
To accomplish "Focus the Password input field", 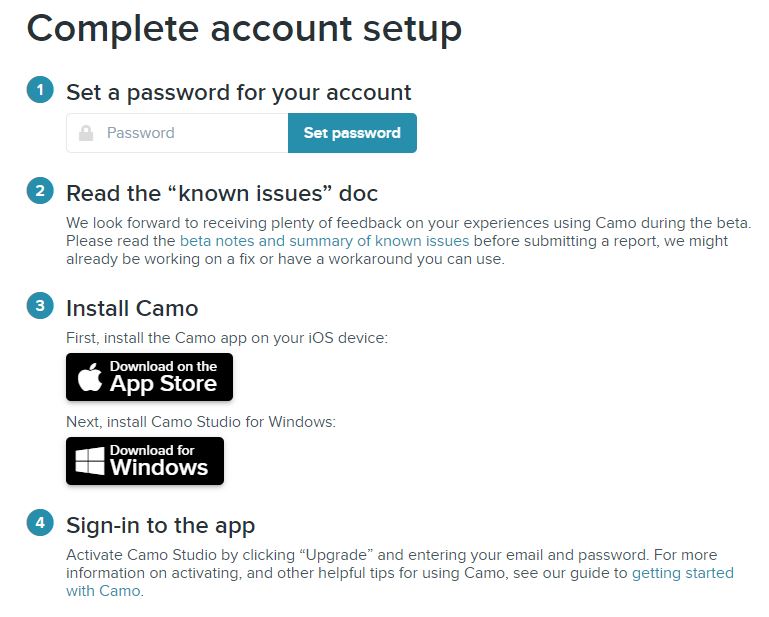I will point(177,133).
